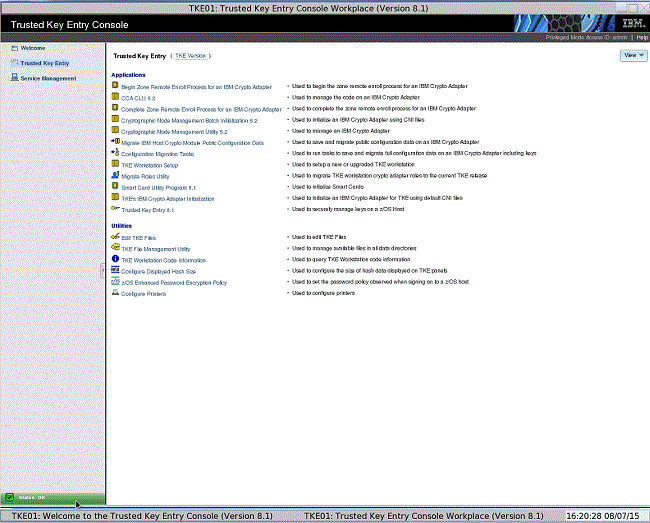Screen dimensions: 650x523
Task: Open zOS Enhanced Password Encryption Policy
Action: click(174, 282)
